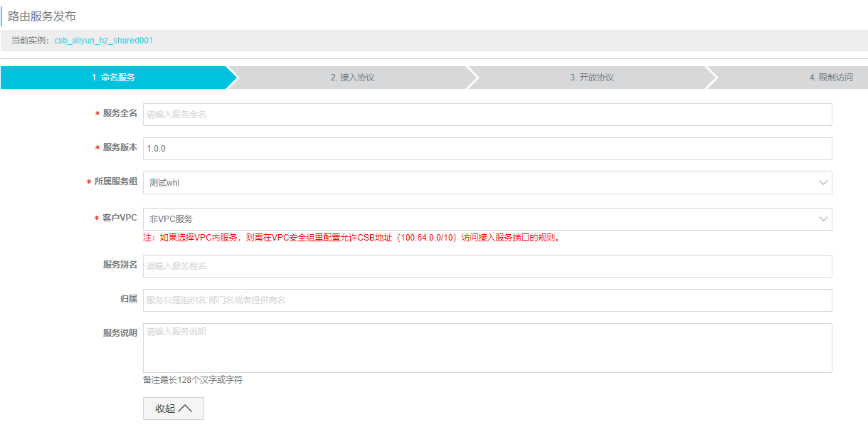Select the 归属 organization input field

[x=487, y=300]
